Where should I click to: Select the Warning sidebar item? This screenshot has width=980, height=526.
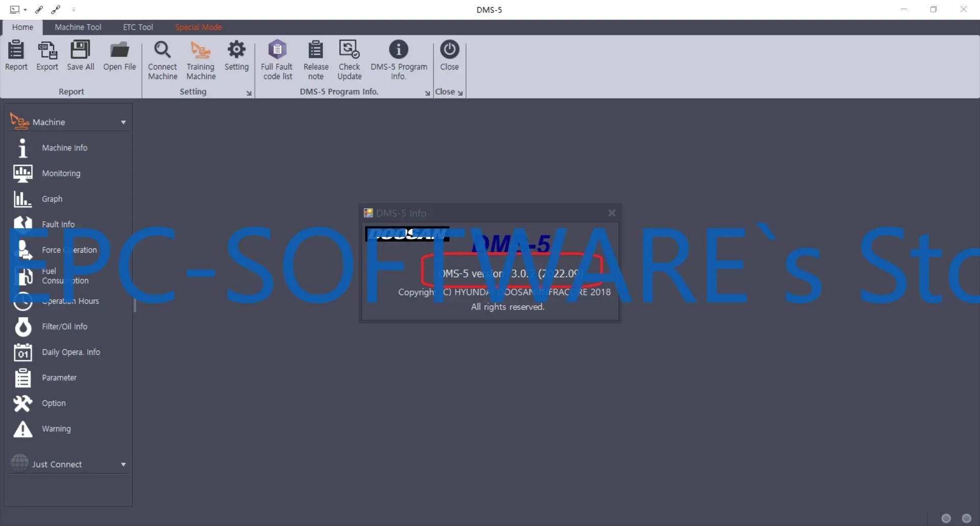[56, 429]
